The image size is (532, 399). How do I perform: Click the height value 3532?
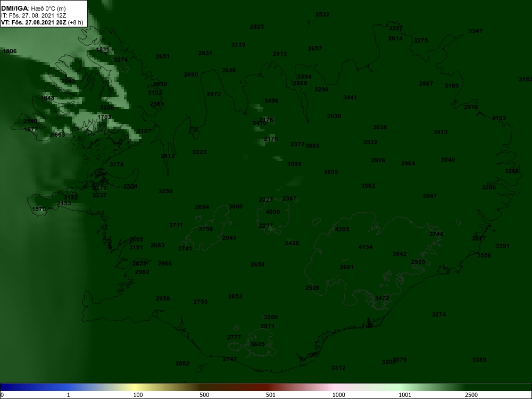click(370, 142)
